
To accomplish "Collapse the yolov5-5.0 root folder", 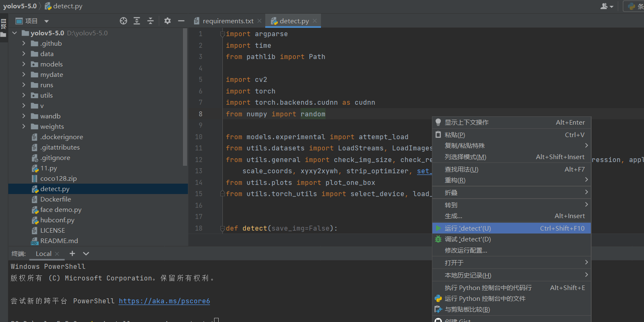I will 15,33.
